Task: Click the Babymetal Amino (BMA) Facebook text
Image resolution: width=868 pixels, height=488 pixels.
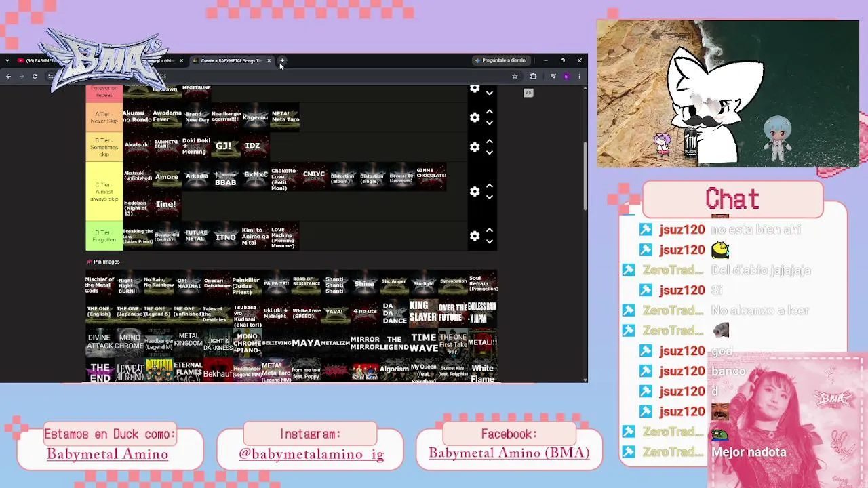Action: [x=509, y=453]
